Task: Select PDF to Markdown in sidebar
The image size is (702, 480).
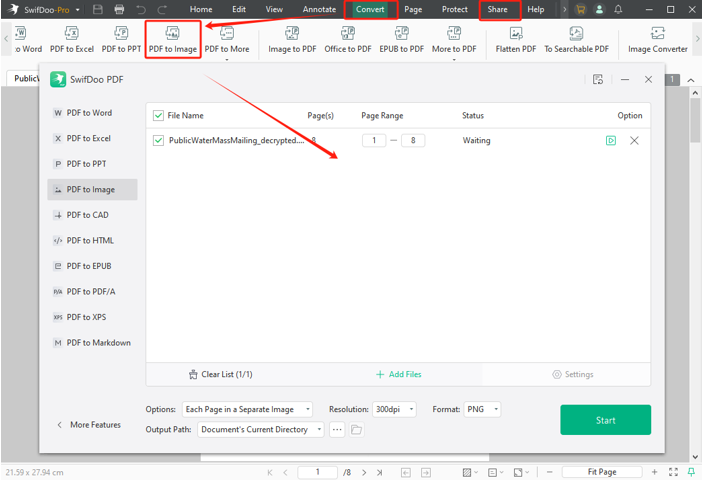Action: 92,343
